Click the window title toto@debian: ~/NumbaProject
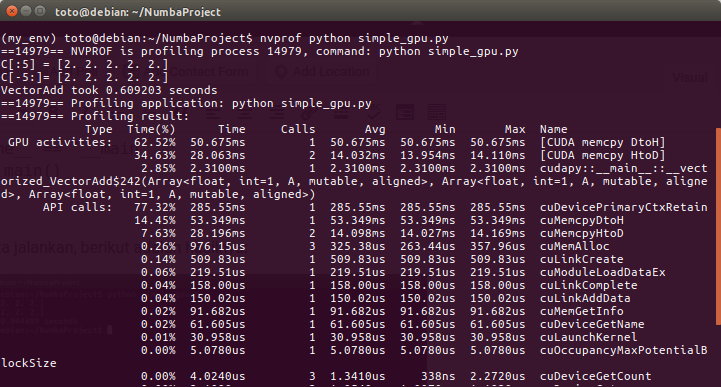The height and width of the screenshot is (387, 721). (138, 12)
